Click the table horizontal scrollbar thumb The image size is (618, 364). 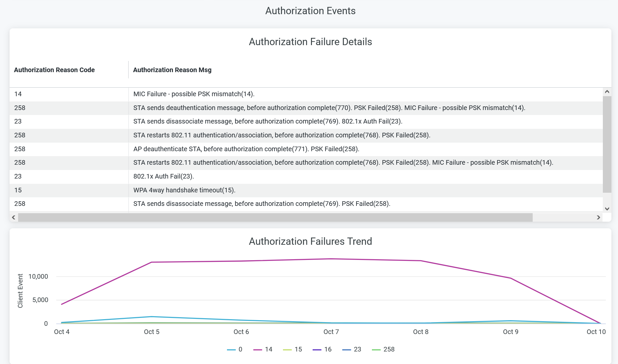tap(275, 217)
